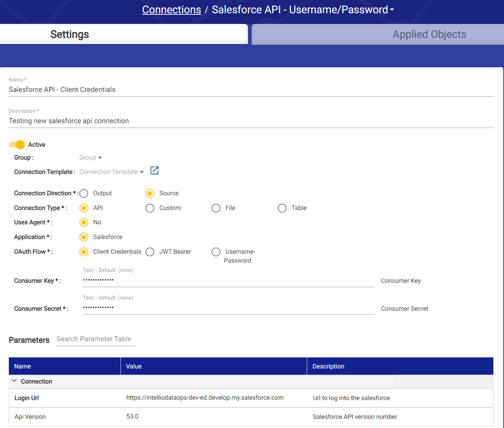This screenshot has width=504, height=428.
Task: Switch to the Applied Objects tab
Action: click(378, 34)
